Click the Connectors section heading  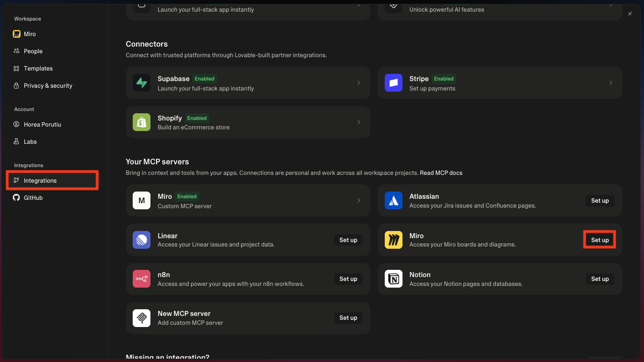(147, 44)
